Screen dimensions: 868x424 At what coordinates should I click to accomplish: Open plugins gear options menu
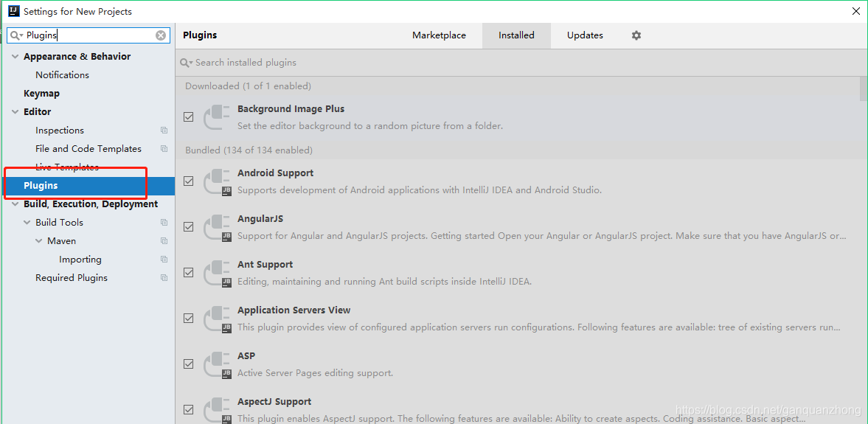tap(636, 35)
